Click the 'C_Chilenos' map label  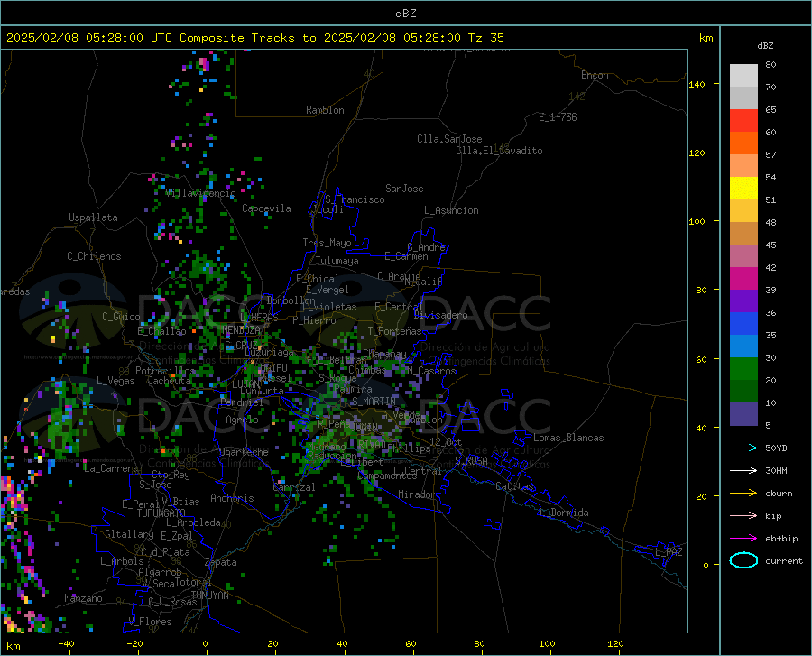pyautogui.click(x=94, y=256)
